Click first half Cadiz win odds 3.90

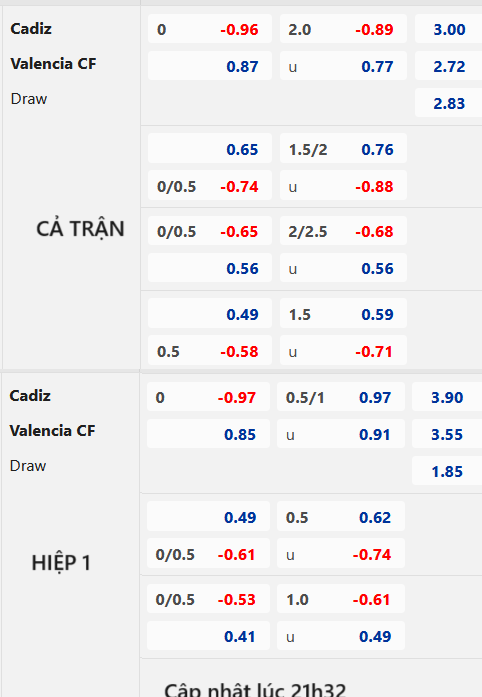coord(447,397)
